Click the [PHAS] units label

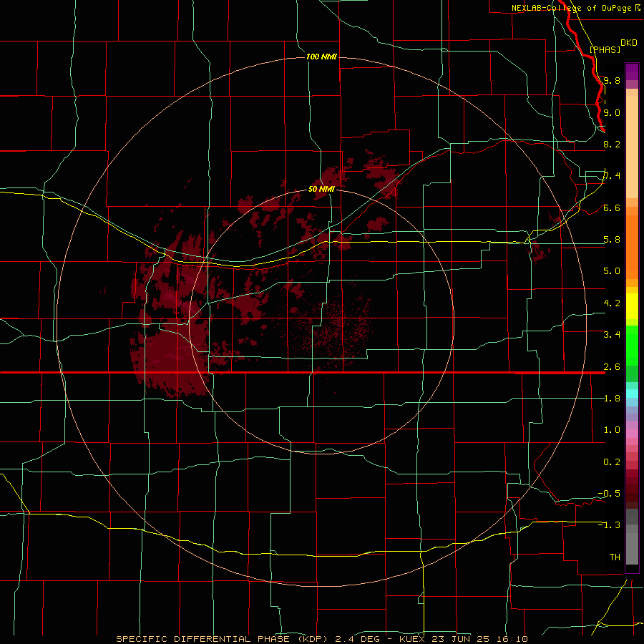pos(605,49)
